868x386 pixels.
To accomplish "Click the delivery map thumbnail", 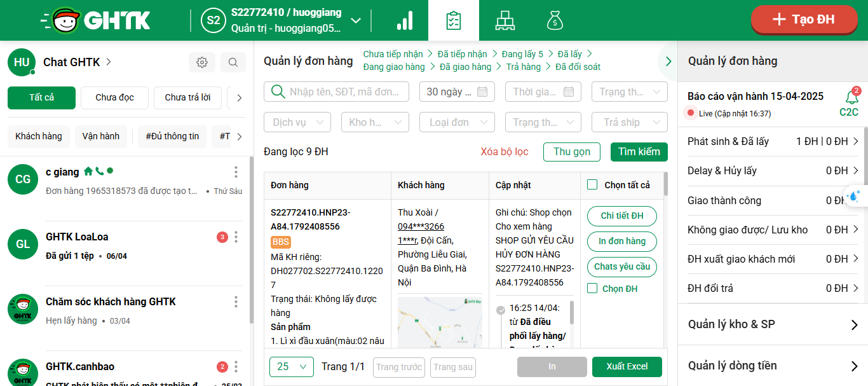I will click(x=440, y=322).
